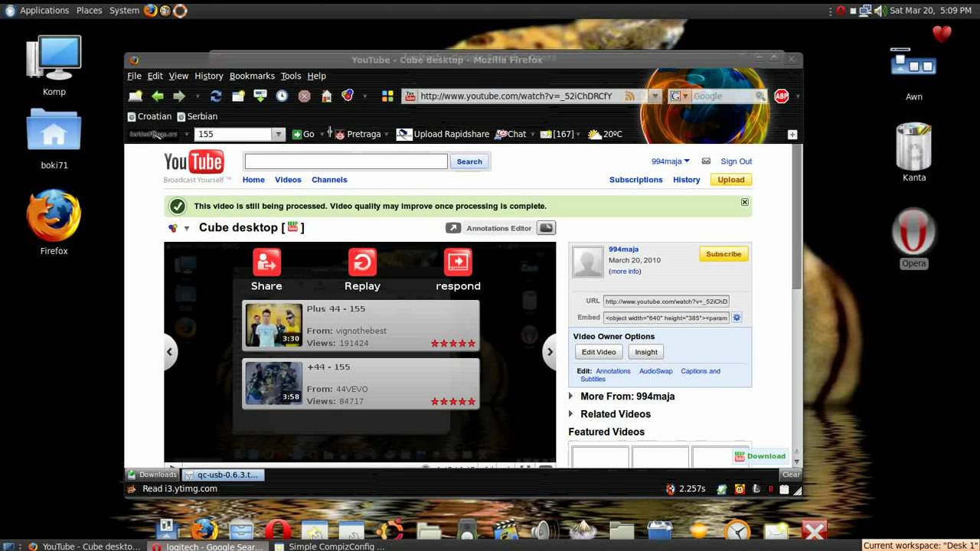Click the Adblock Plus ABP icon
Image resolution: width=980 pixels, height=551 pixels.
click(x=781, y=96)
